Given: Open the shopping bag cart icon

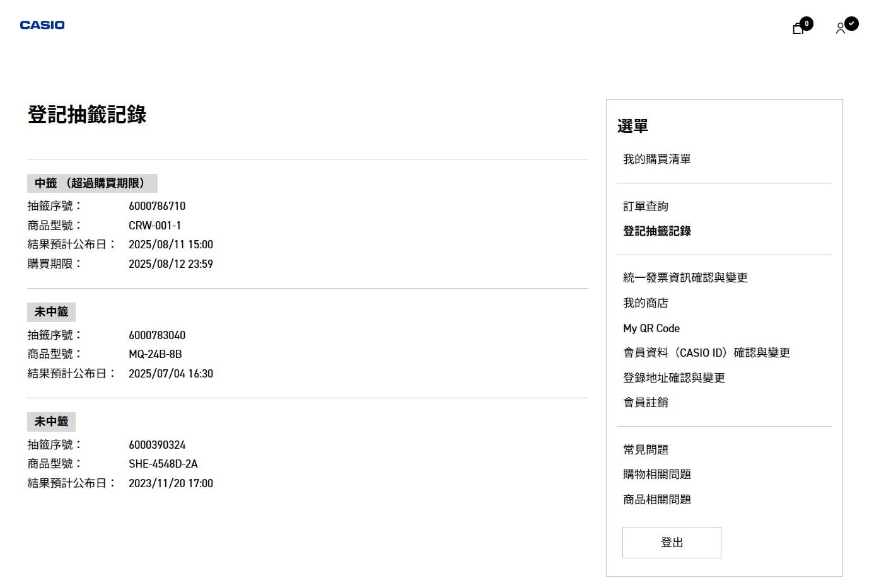Looking at the screenshot, I should 798,28.
